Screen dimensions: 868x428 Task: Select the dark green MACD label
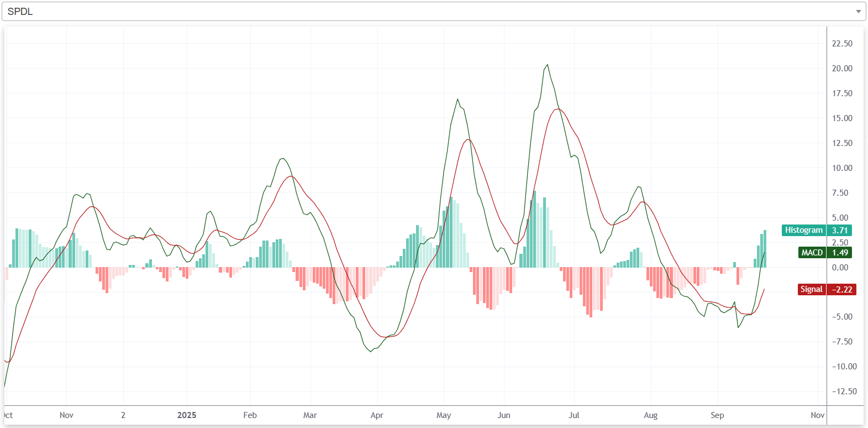click(812, 253)
